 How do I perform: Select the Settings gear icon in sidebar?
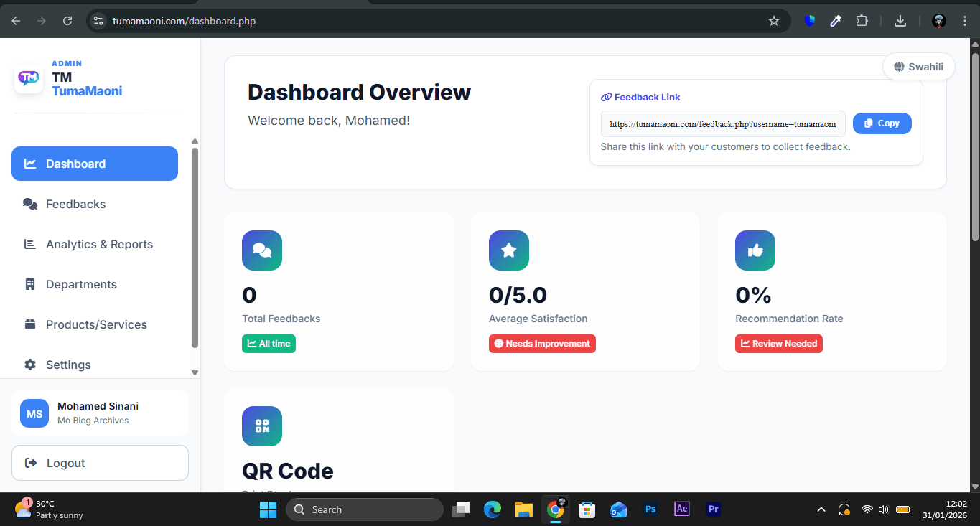pos(29,365)
